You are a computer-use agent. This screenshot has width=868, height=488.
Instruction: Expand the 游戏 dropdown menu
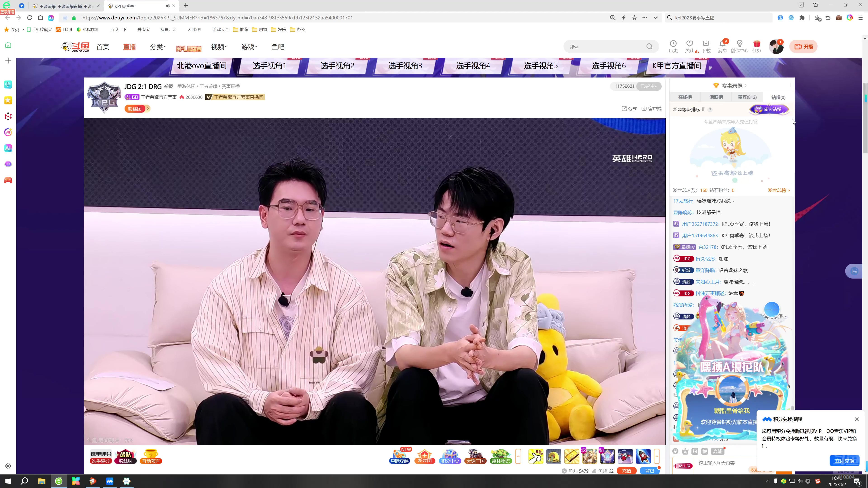point(249,47)
